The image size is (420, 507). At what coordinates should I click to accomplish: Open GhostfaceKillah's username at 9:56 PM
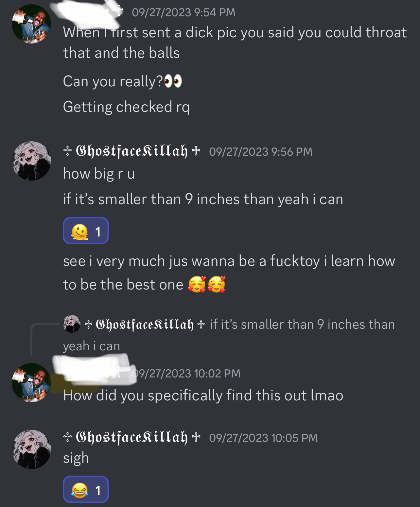tap(132, 151)
